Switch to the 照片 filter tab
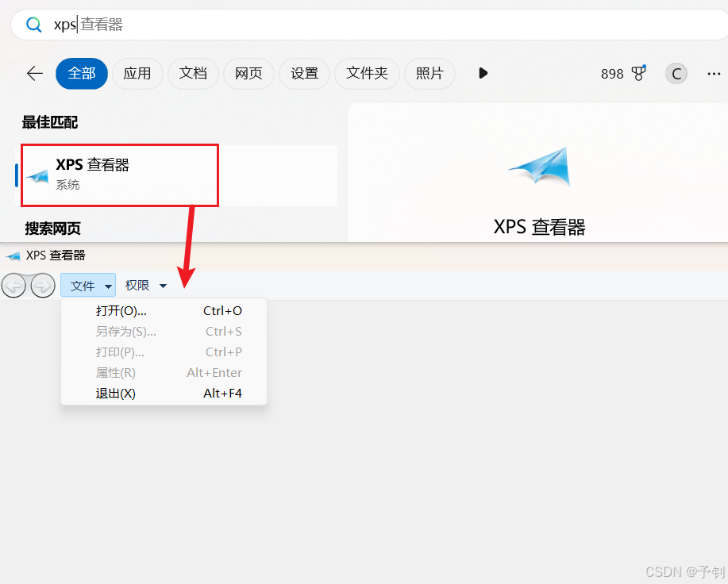This screenshot has height=584, width=728. coord(430,73)
